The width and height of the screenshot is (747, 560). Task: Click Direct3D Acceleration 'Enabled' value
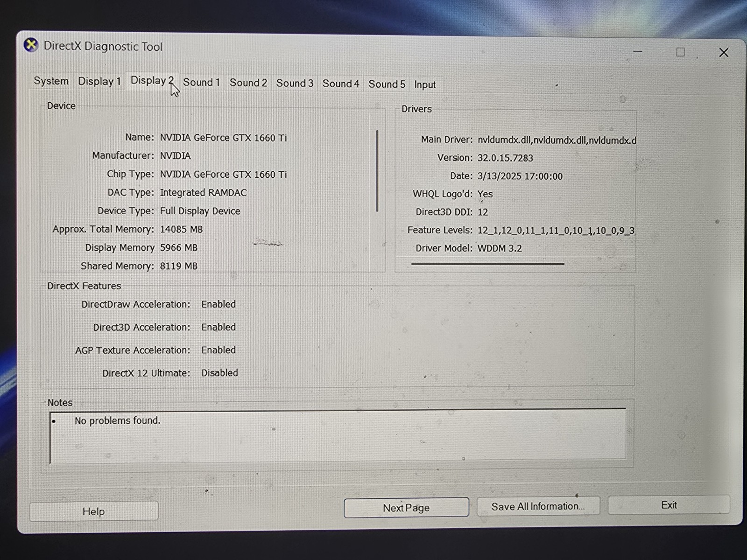click(218, 327)
